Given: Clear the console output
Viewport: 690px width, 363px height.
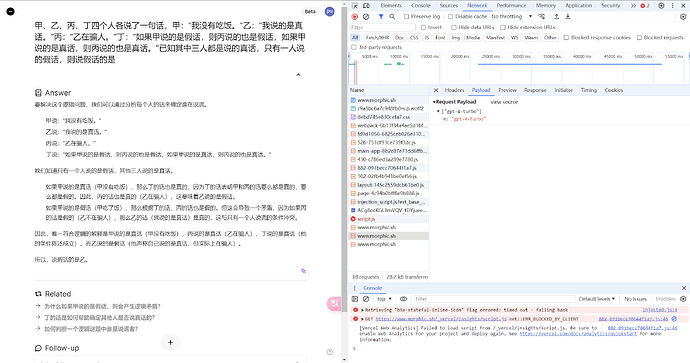Looking at the screenshot, I should (366, 299).
